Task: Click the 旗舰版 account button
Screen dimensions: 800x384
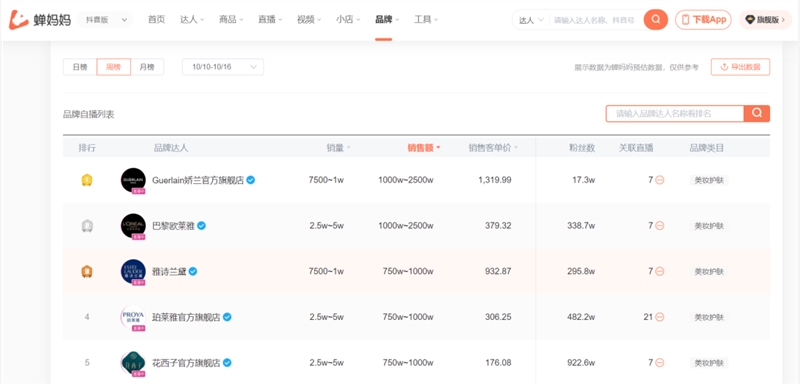Action: coord(765,20)
